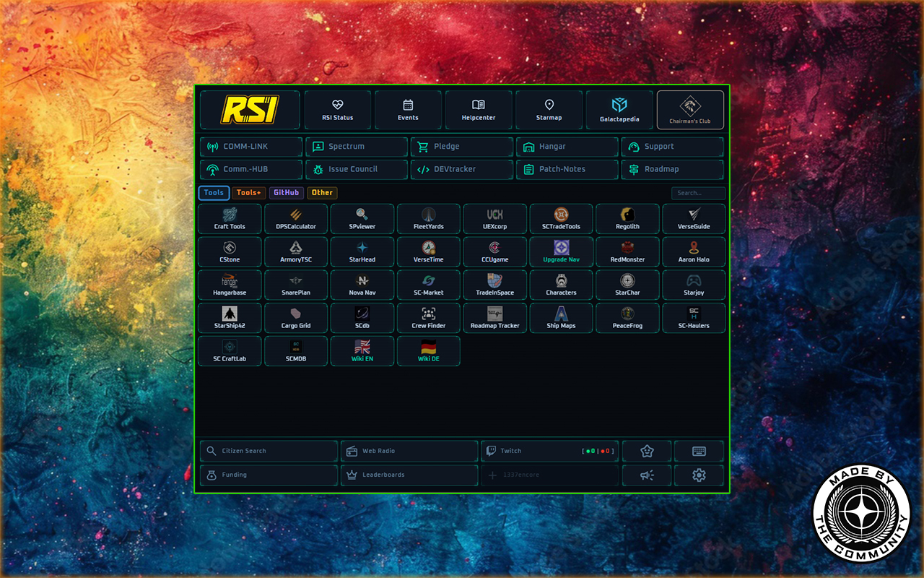This screenshot has width=924, height=578.
Task: Open the UEXcorp tool
Action: tap(495, 219)
